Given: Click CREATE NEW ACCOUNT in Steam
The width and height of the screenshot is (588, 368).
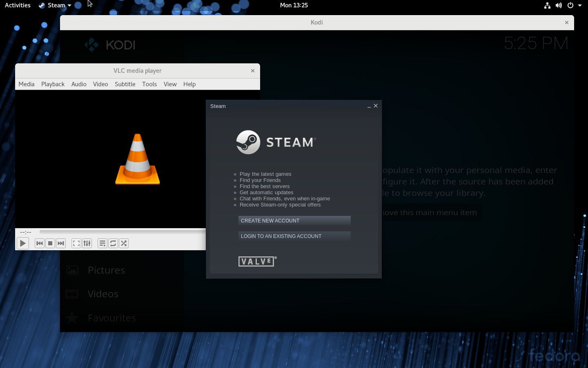Looking at the screenshot, I should tap(294, 221).
